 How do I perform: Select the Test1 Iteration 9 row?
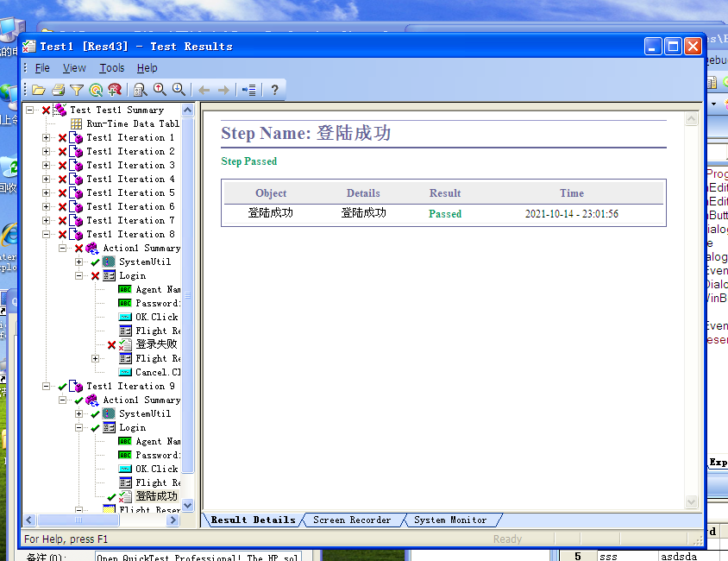coord(130,387)
